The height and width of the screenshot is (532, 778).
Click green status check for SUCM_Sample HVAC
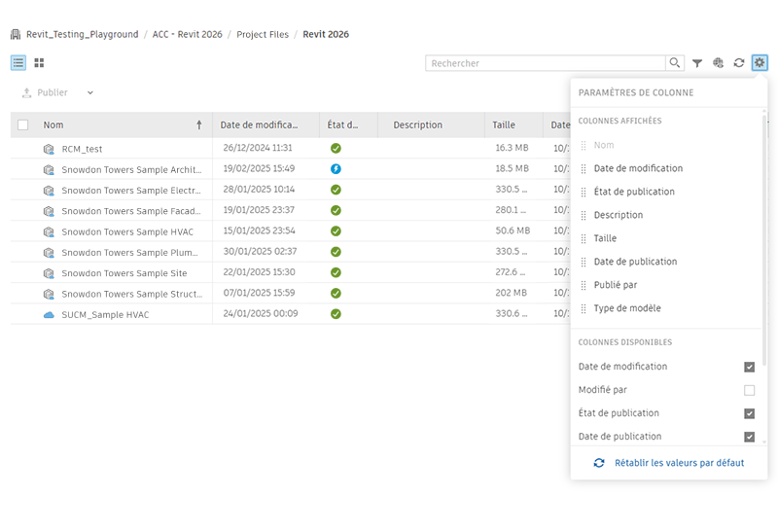click(336, 313)
